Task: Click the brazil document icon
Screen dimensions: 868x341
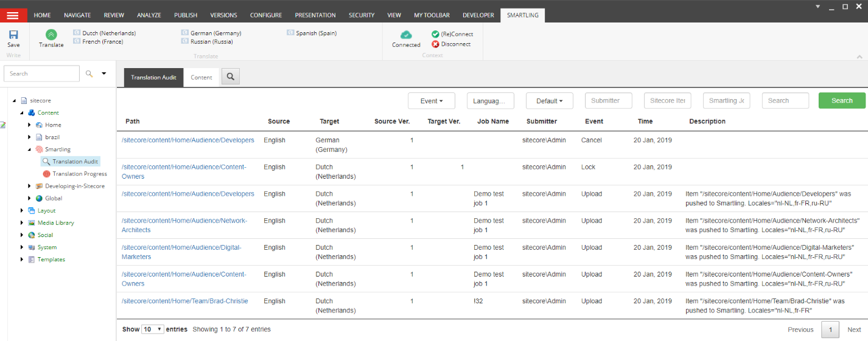Action: click(39, 137)
